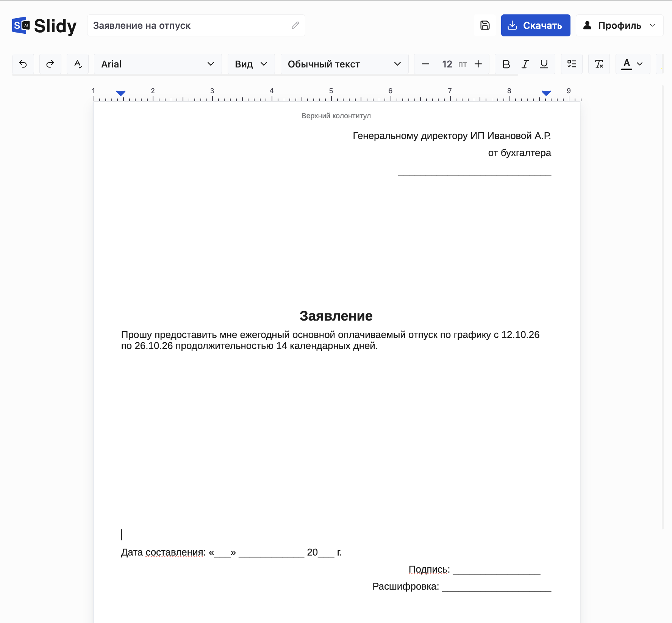Click the paragraph starting with Прошу предоставить
Screen dimensions: 672x623
coord(330,340)
